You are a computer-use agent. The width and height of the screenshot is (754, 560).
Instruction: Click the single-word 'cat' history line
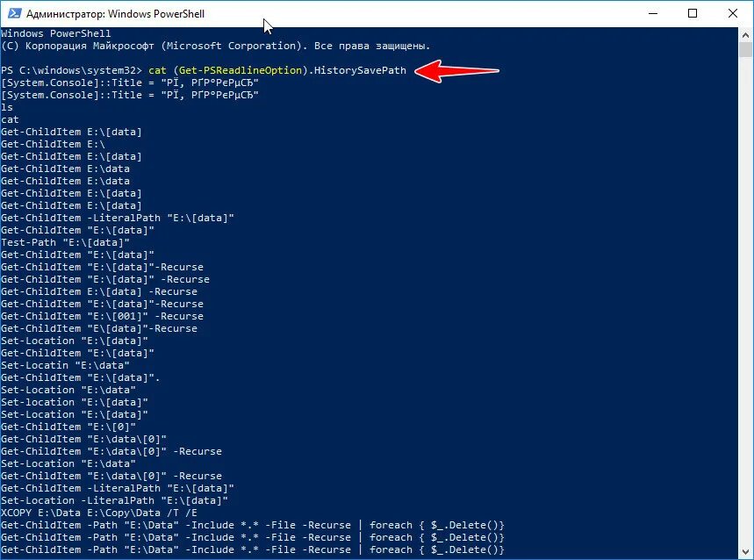11,119
